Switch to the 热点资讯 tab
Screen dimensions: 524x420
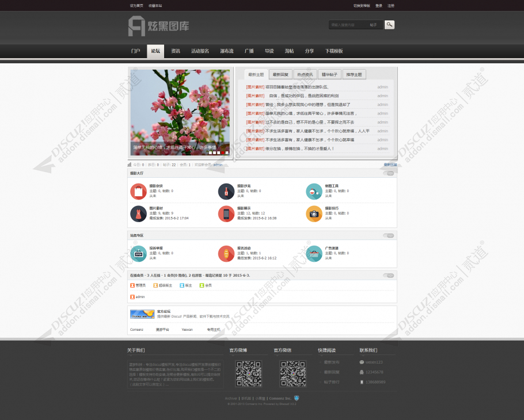pos(305,74)
